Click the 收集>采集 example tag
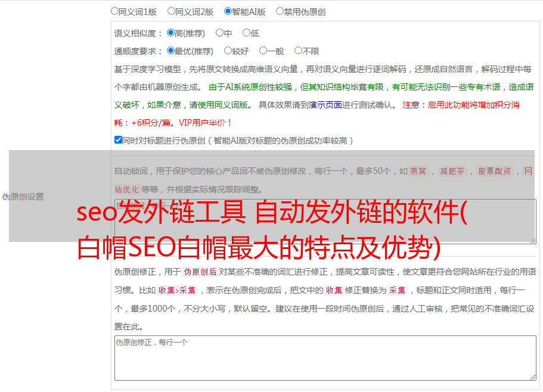This screenshot has height=392, width=543. point(177,290)
